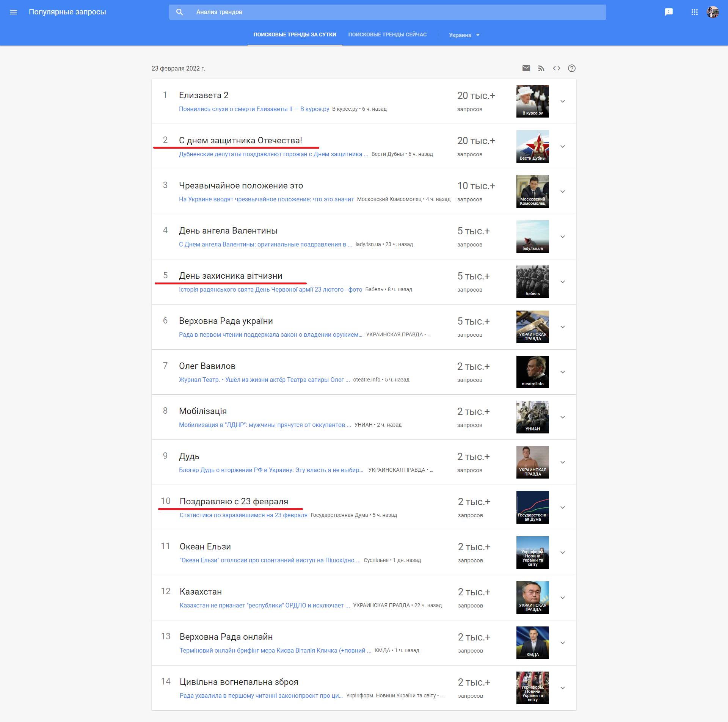This screenshot has width=728, height=722.
Task: Click the Океан Ельзи trend title
Action: click(x=205, y=546)
